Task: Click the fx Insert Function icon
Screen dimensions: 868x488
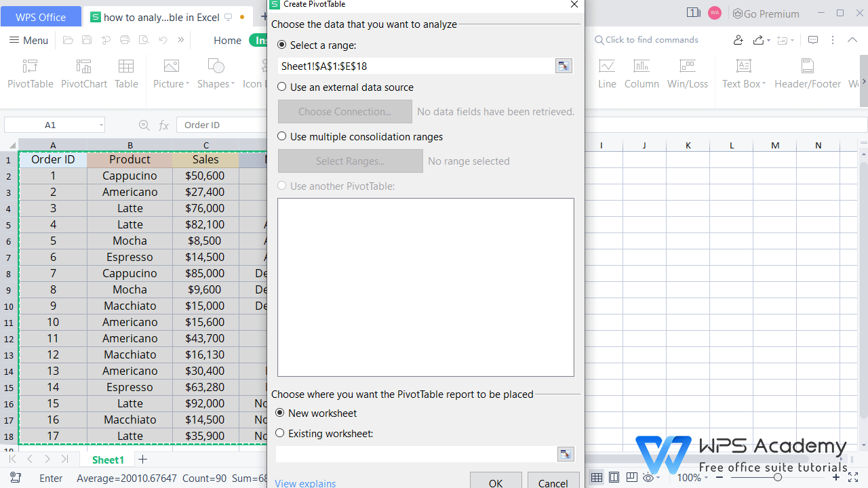Action: click(x=163, y=125)
